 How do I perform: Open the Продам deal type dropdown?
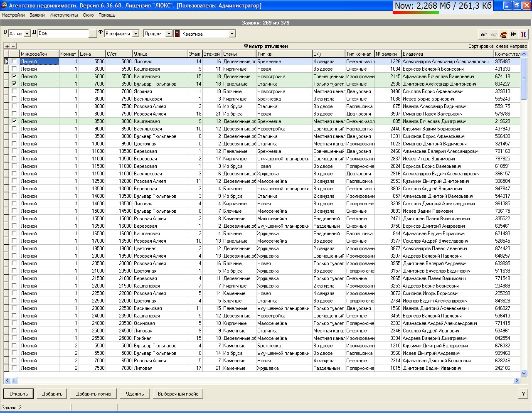[x=169, y=34]
